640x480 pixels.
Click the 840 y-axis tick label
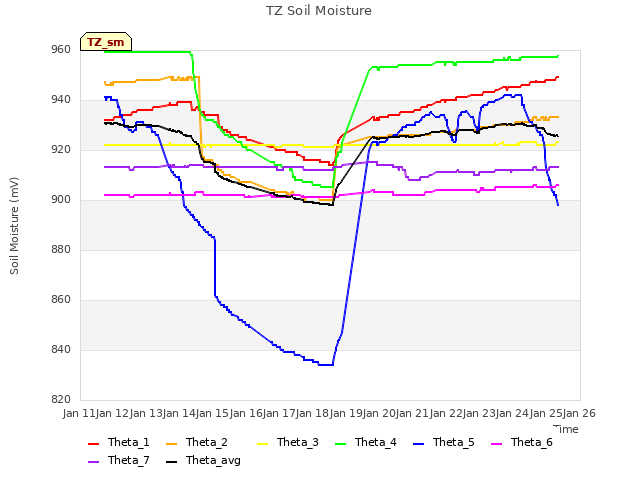click(x=61, y=349)
